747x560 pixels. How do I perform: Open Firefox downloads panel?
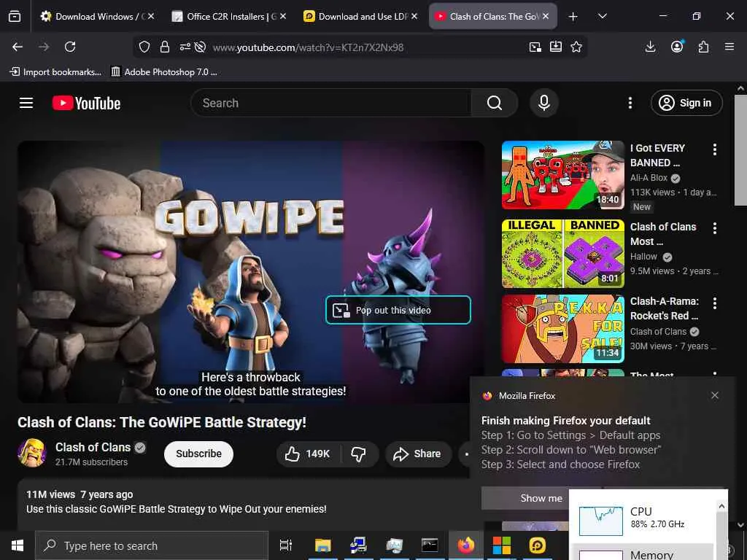coord(650,47)
